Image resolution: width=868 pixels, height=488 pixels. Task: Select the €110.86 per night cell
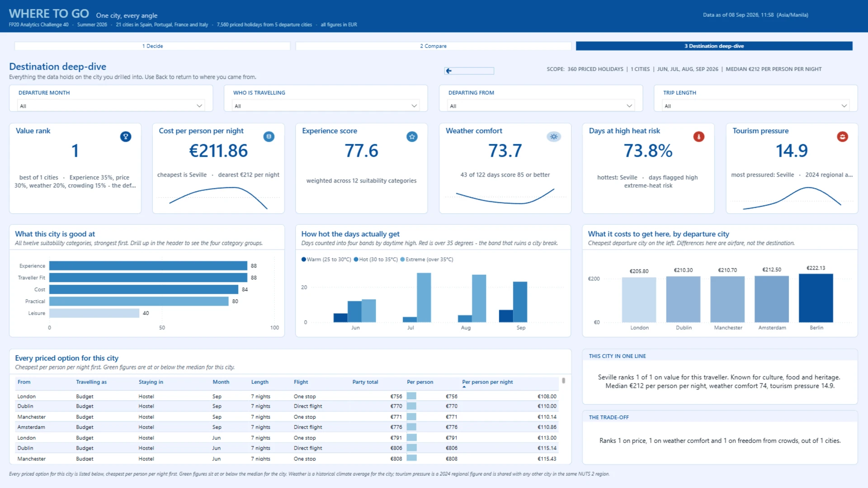pos(547,427)
